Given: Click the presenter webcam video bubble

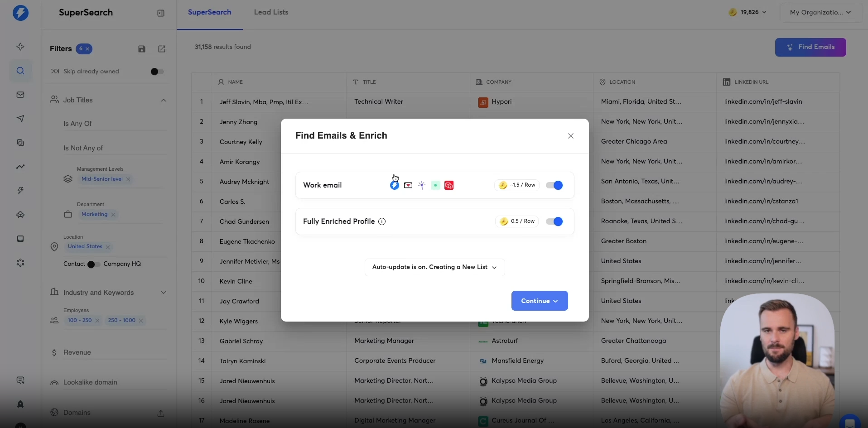Looking at the screenshot, I should point(777,360).
